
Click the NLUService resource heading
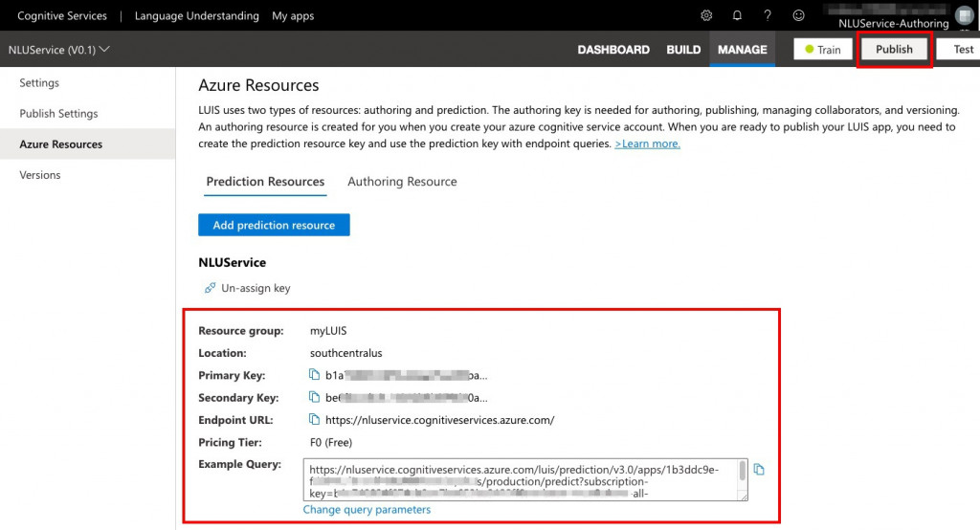[232, 262]
